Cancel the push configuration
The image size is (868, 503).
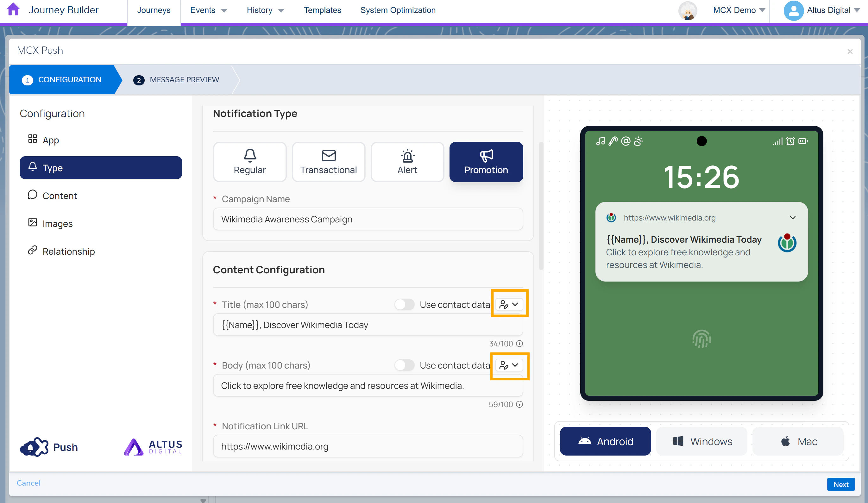tap(28, 483)
